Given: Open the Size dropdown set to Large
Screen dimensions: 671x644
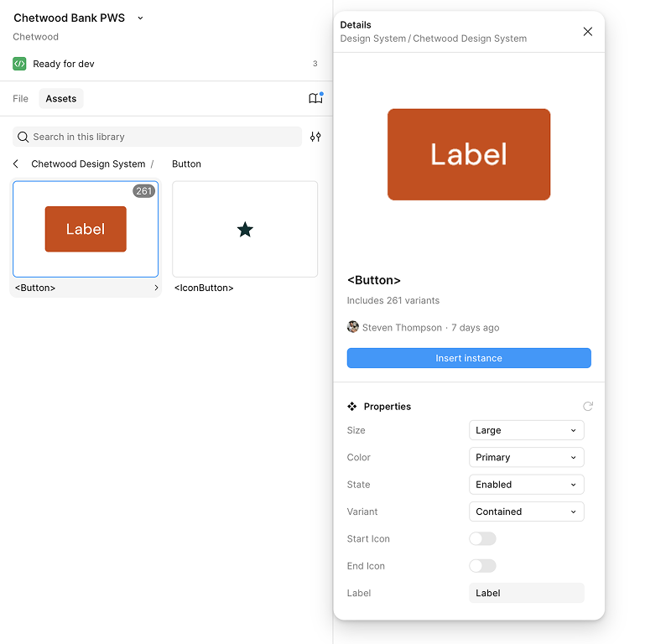Looking at the screenshot, I should pos(526,430).
